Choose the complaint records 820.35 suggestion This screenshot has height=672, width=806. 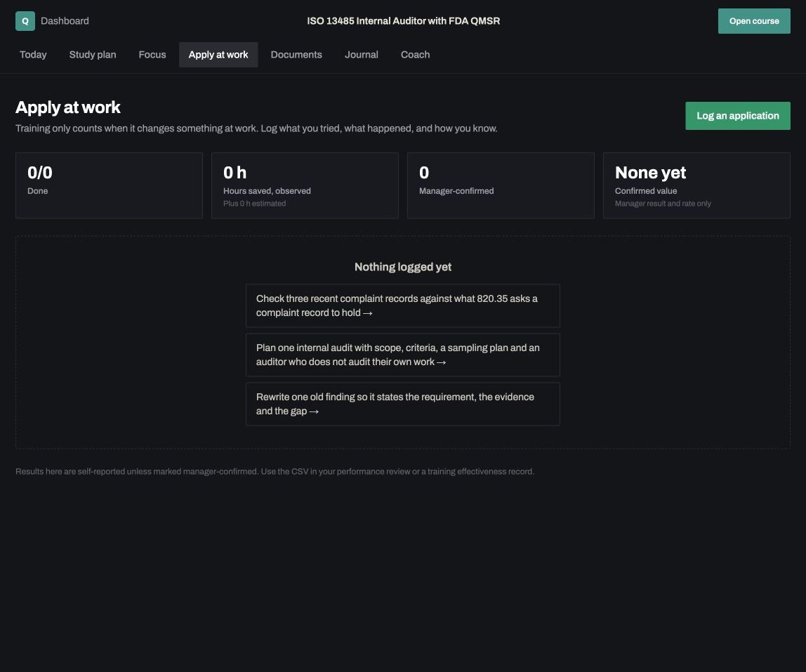402,305
